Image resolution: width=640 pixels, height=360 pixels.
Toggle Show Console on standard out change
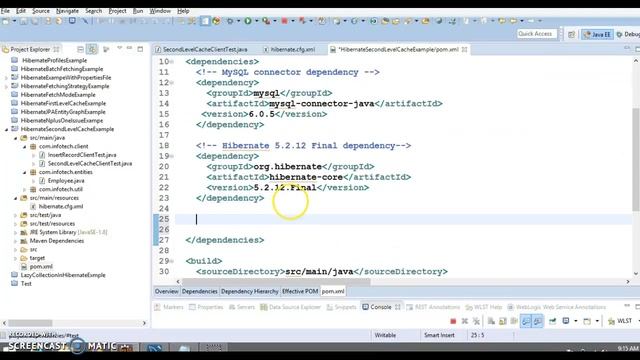tap(526, 321)
